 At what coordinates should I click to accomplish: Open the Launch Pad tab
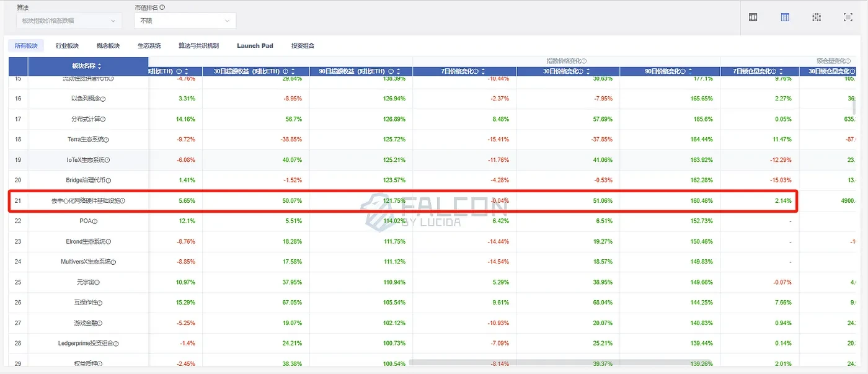[x=255, y=45]
